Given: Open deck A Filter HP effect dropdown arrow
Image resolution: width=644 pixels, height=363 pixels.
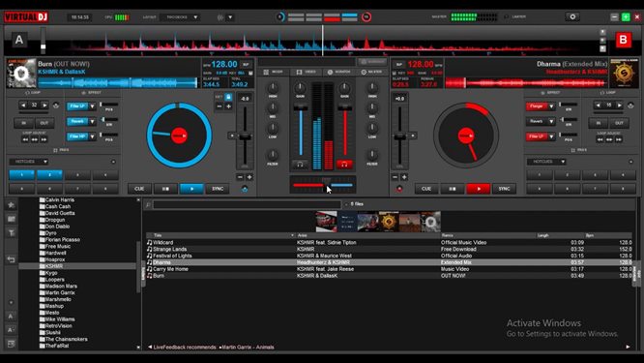Looking at the screenshot, I should click(x=93, y=136).
